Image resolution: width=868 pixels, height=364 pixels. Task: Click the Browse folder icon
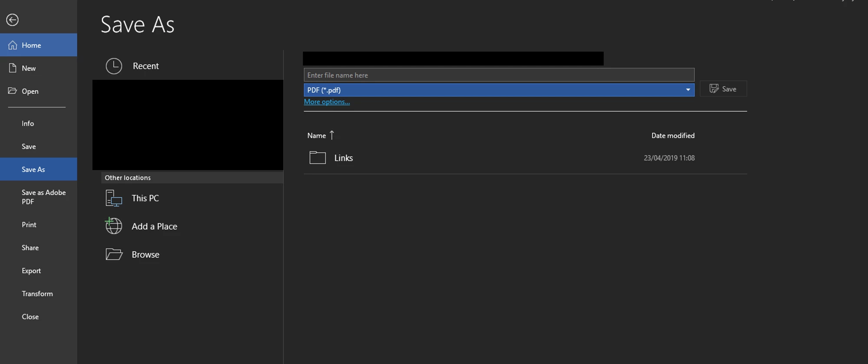point(114,254)
